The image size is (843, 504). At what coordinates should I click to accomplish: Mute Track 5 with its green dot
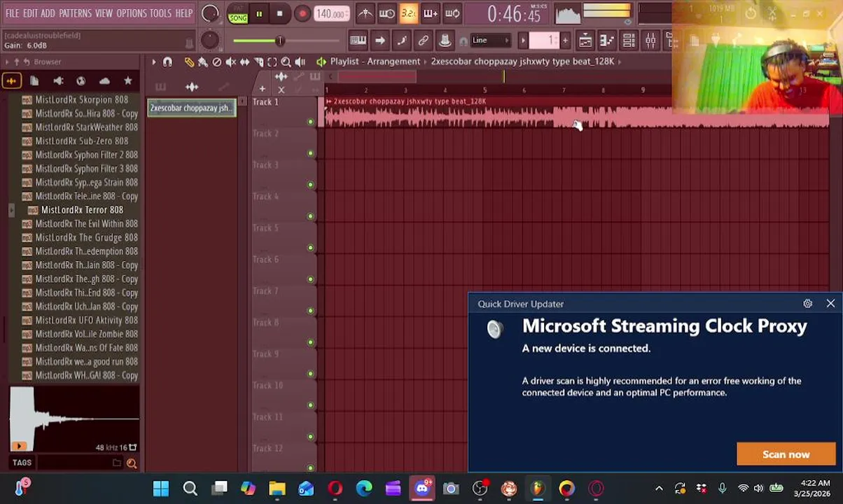[x=311, y=248]
